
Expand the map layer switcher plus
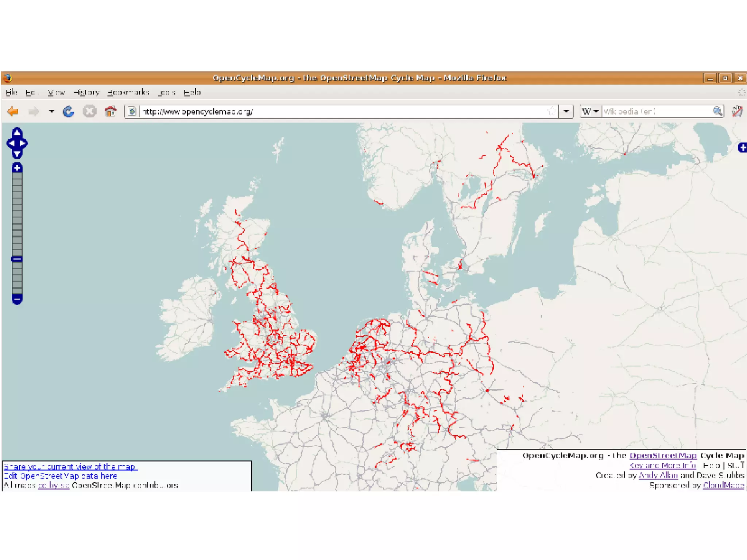pos(742,147)
